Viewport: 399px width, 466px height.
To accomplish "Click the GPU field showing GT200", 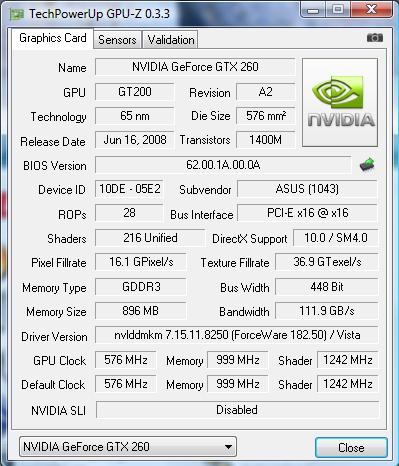I will [x=135, y=92].
